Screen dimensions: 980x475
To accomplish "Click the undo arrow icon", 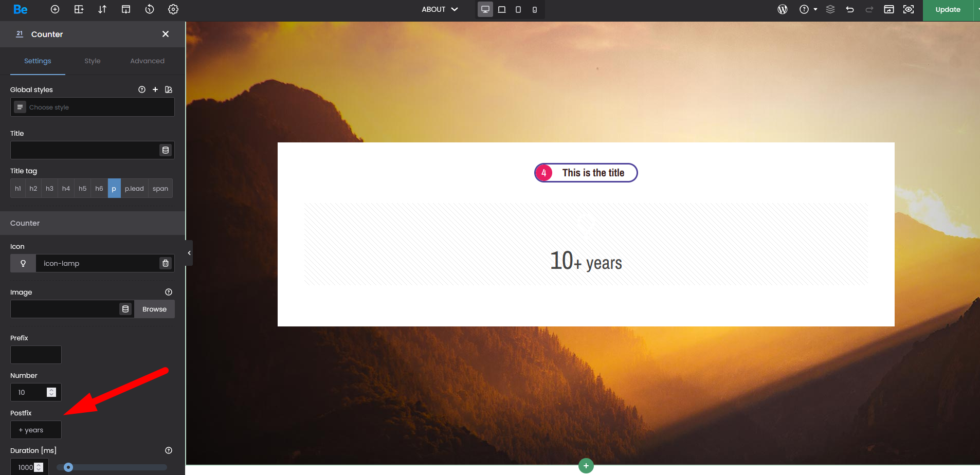I will pos(850,9).
